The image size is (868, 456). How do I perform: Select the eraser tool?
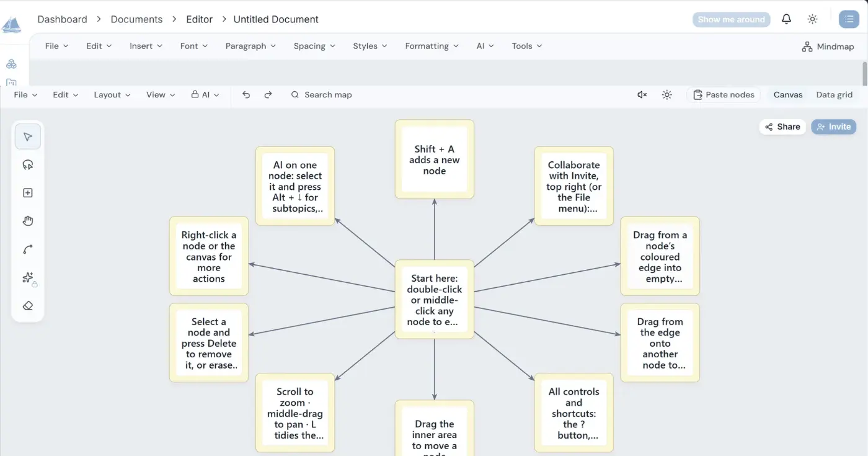28,306
